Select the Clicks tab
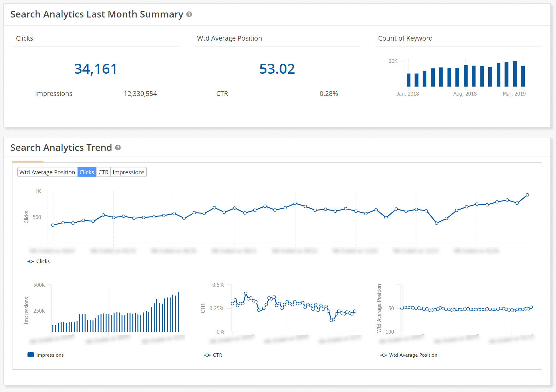556x392 pixels. [87, 172]
